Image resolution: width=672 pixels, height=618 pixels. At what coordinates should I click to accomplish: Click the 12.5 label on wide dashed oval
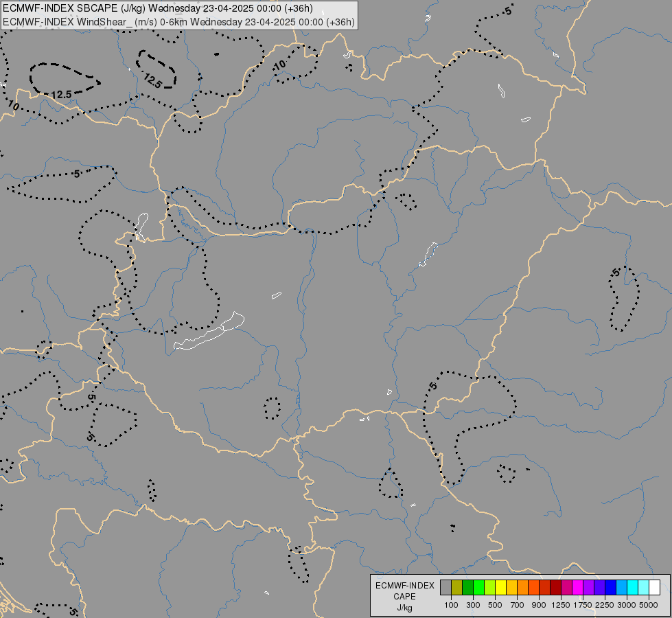[61, 94]
